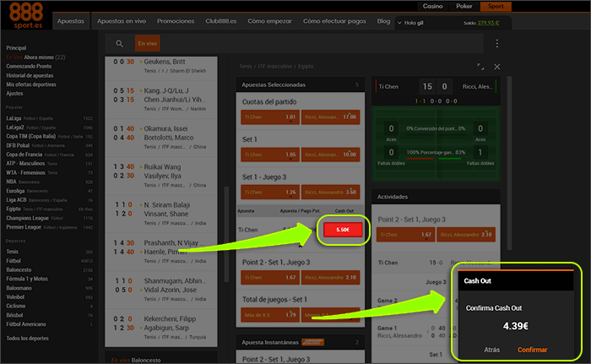
Task: Select the Sport tab
Action: click(x=496, y=6)
